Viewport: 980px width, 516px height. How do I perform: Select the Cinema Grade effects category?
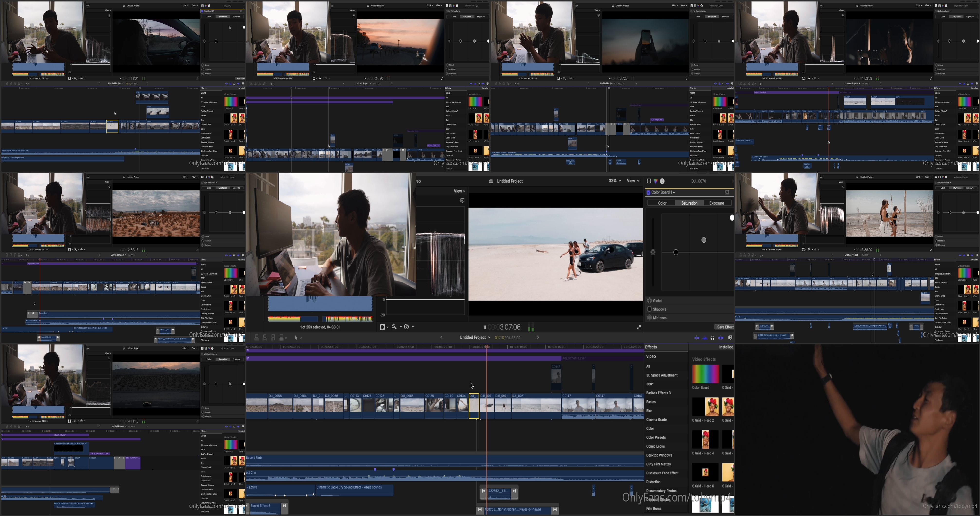point(656,420)
